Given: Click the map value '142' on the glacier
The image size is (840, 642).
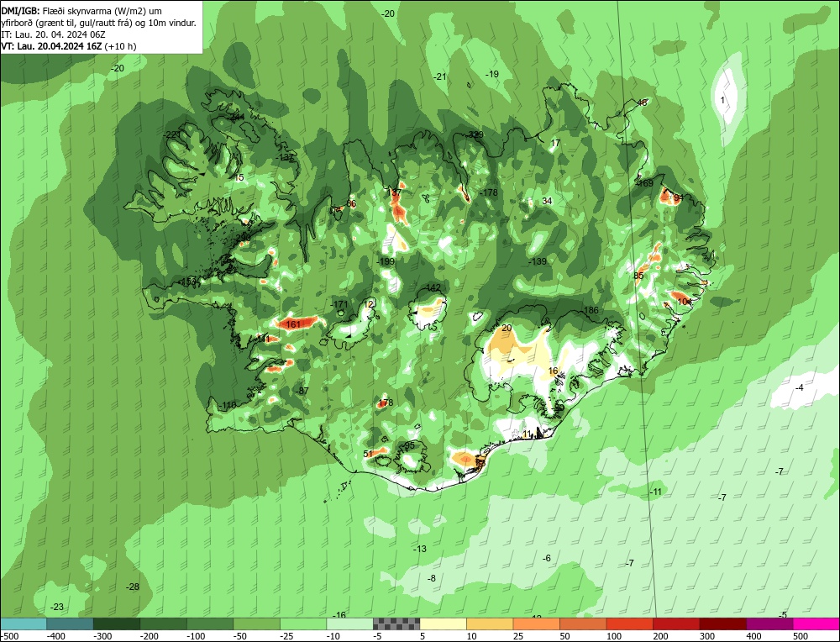Looking at the screenshot, I should [x=433, y=287].
